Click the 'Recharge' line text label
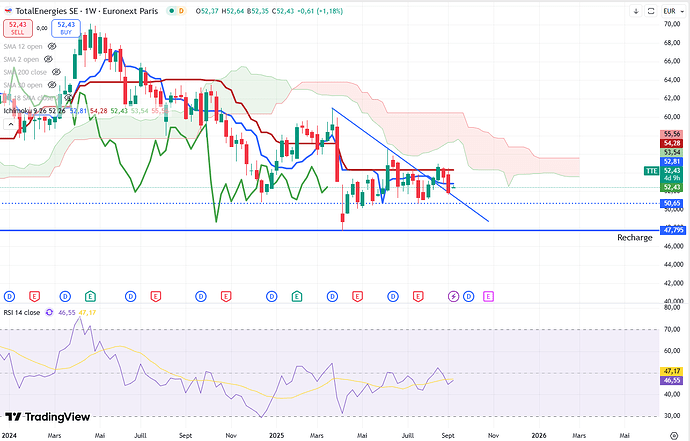 (635, 238)
